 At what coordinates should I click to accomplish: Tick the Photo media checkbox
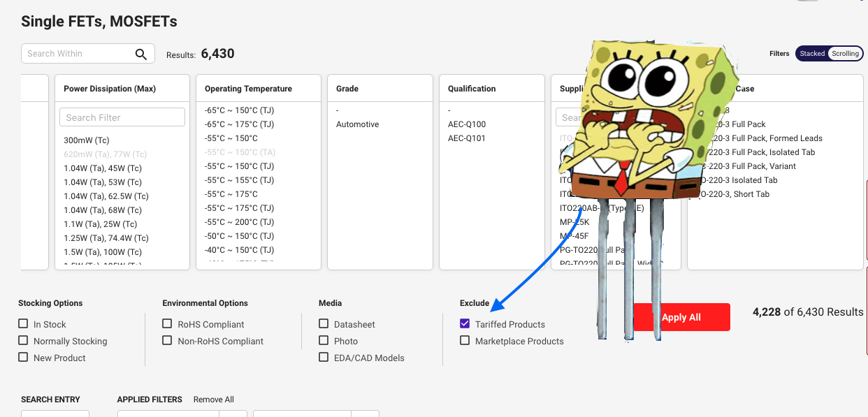click(x=324, y=341)
